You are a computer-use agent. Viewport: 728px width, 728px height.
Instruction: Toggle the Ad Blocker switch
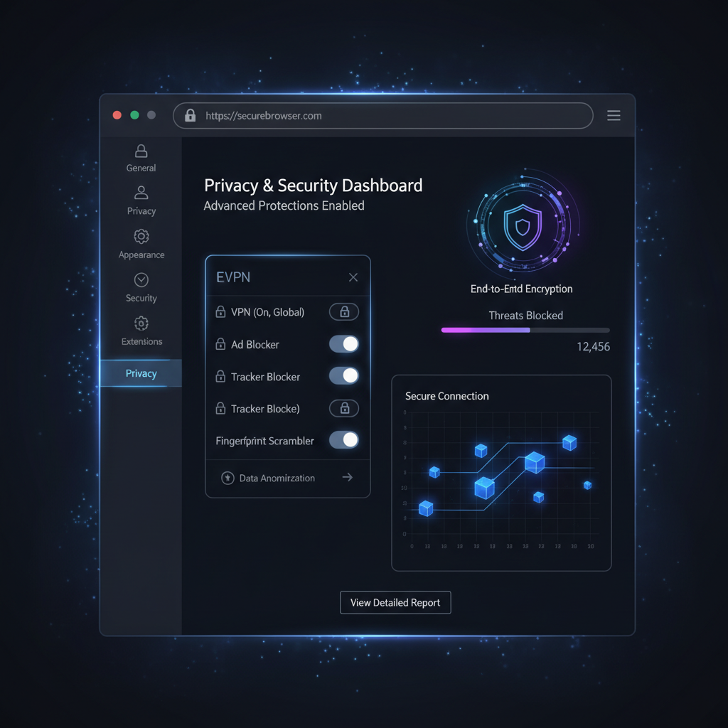point(344,344)
